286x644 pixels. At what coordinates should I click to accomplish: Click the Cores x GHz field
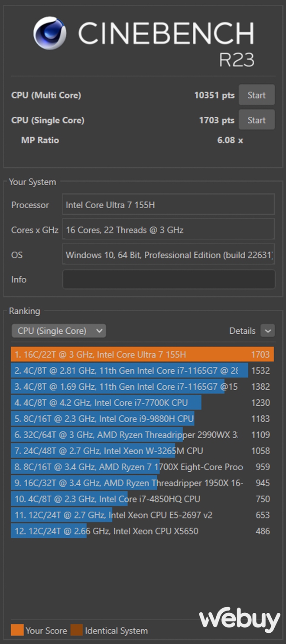click(x=169, y=230)
